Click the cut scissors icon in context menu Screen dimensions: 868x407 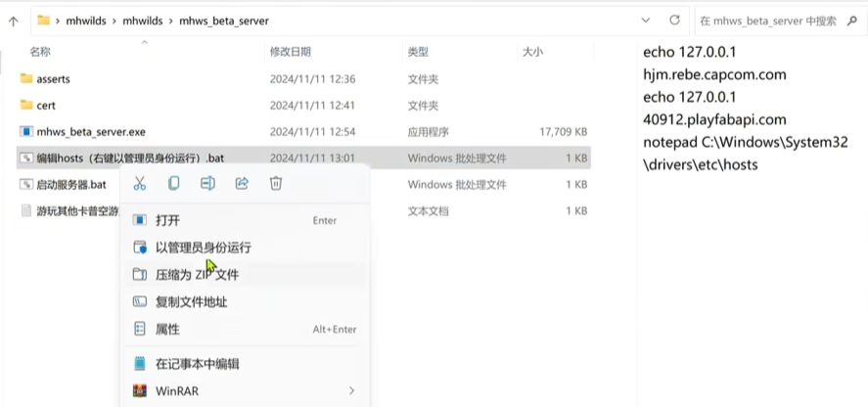click(140, 183)
